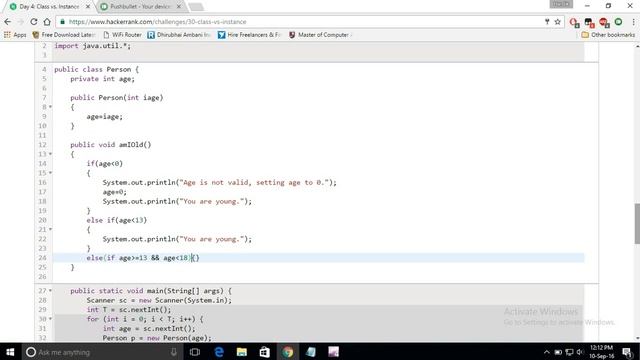Click the 'Age is not valid' println line
Screen dimensions: 640x360
point(220,182)
